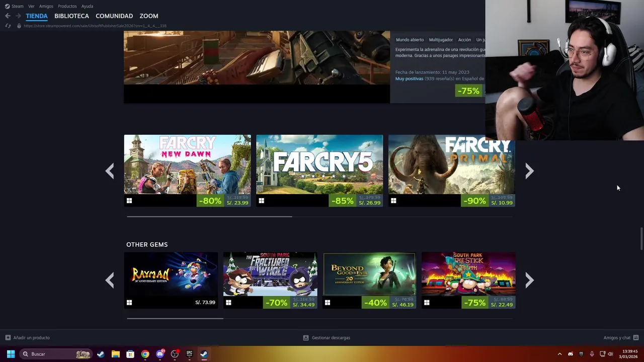Open Microsoft Store from the taskbar

[x=130, y=354]
